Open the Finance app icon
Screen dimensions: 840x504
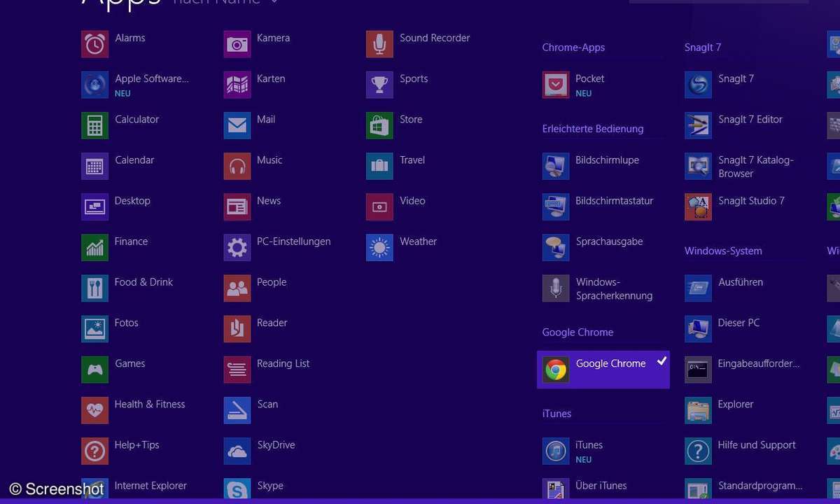tap(94, 247)
